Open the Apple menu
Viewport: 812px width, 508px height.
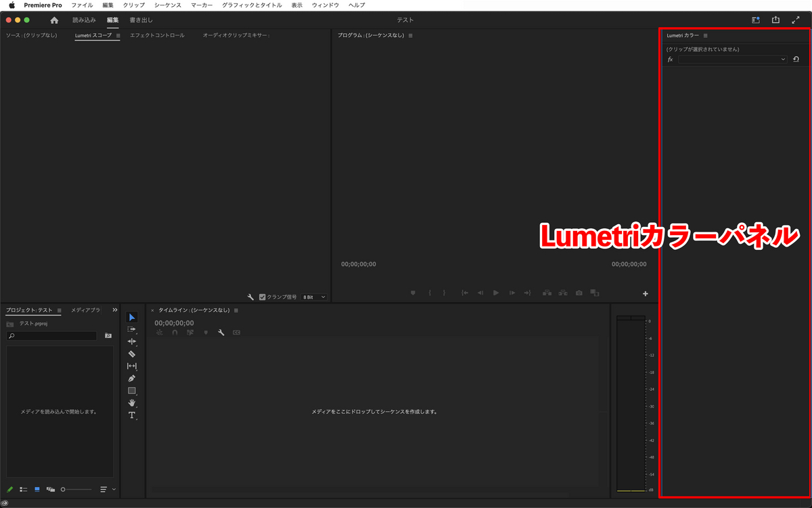click(12, 5)
